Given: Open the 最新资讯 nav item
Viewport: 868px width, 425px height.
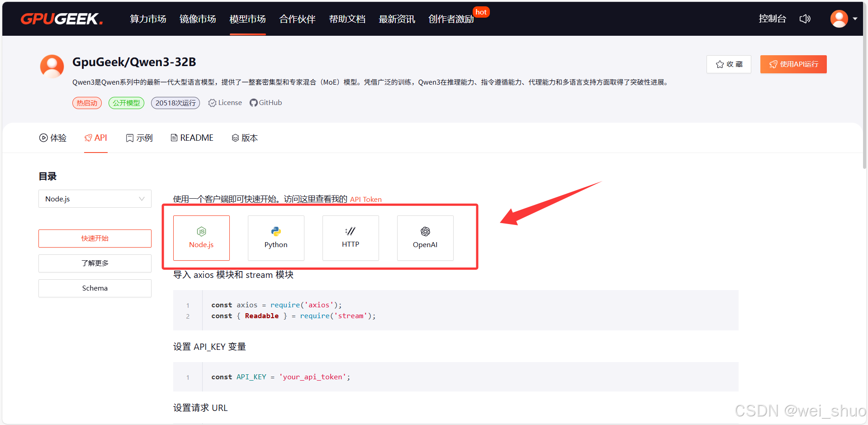Looking at the screenshot, I should [397, 19].
